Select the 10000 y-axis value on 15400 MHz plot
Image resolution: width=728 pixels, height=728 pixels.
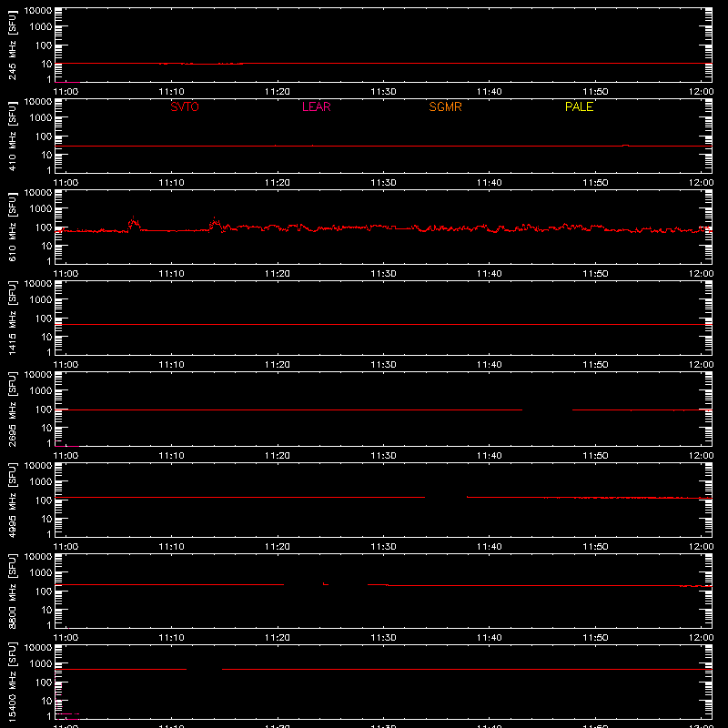(x=38, y=648)
